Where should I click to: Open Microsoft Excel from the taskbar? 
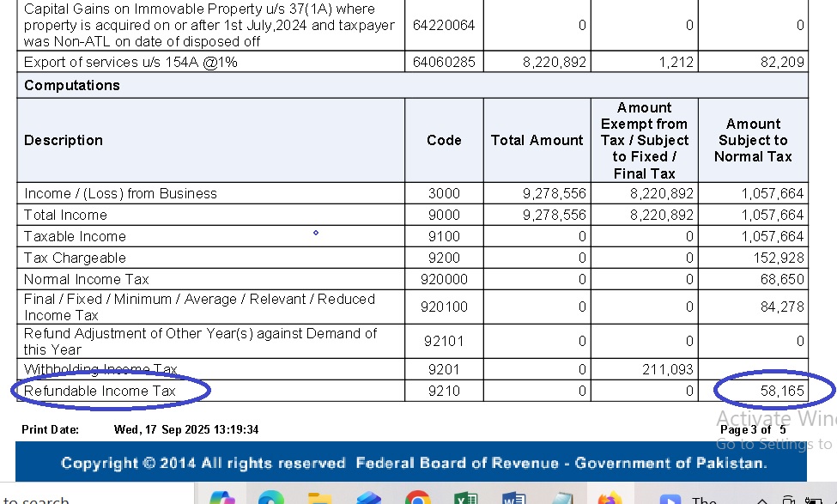coord(466,498)
